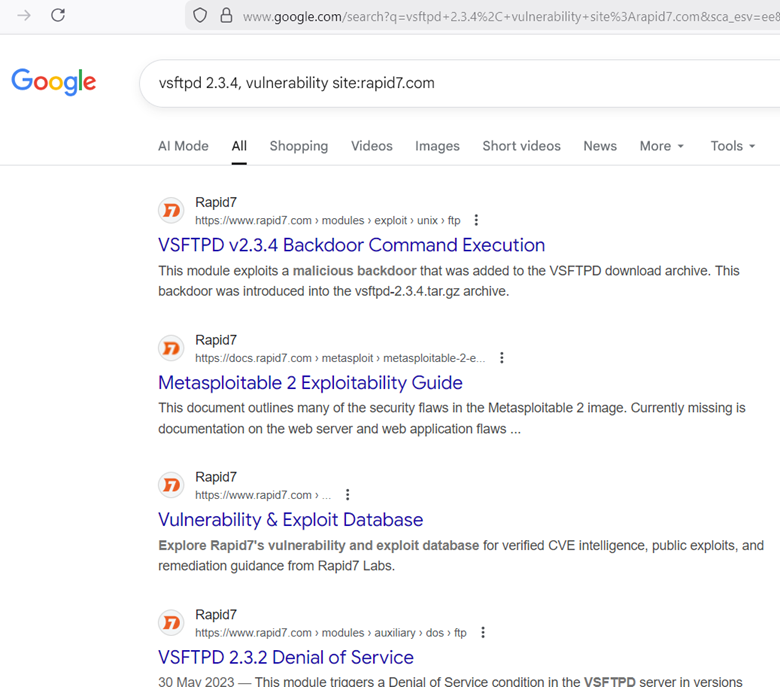The image size is (780, 687).
Task: Click the padlock site security icon
Action: coord(226,15)
